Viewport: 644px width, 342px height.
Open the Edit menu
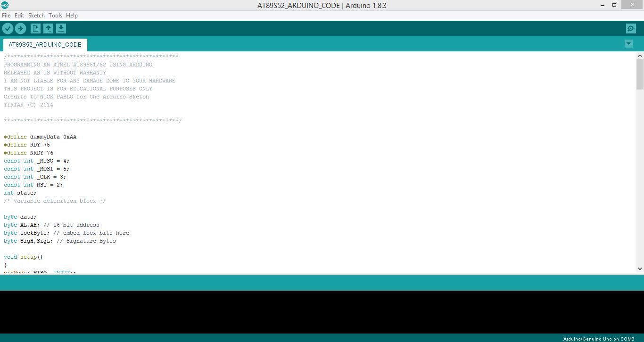click(x=19, y=15)
